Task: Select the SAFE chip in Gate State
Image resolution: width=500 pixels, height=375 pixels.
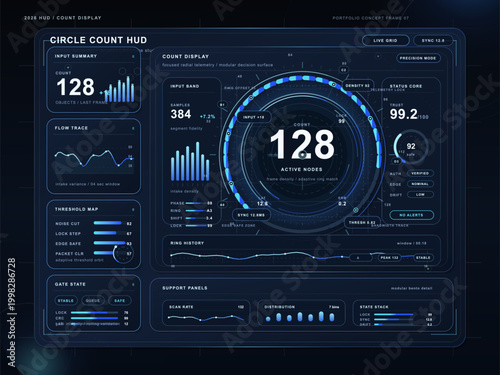Action: tap(120, 301)
